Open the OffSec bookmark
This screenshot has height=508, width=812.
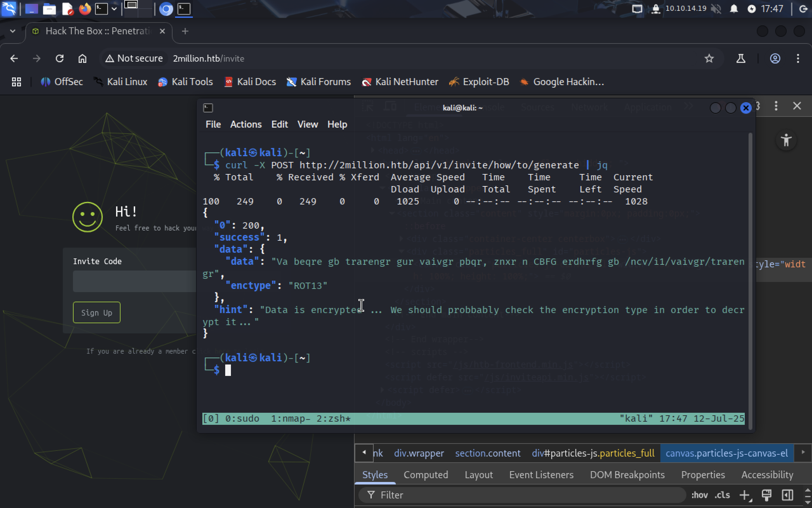[62, 82]
